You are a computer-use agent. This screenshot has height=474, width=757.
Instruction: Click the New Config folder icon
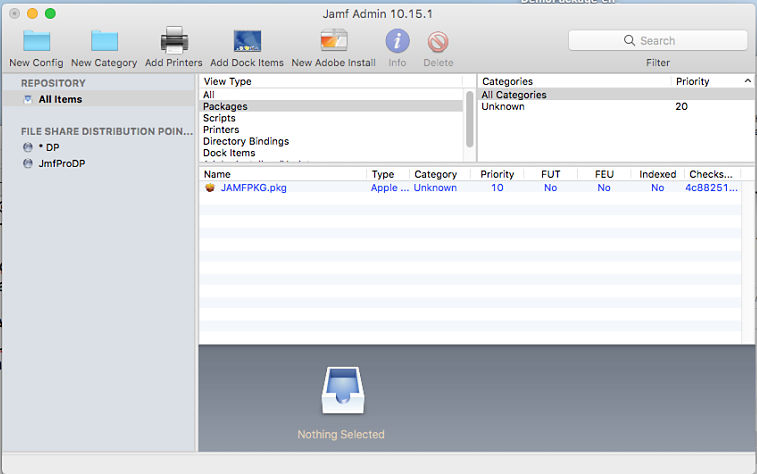[37, 41]
